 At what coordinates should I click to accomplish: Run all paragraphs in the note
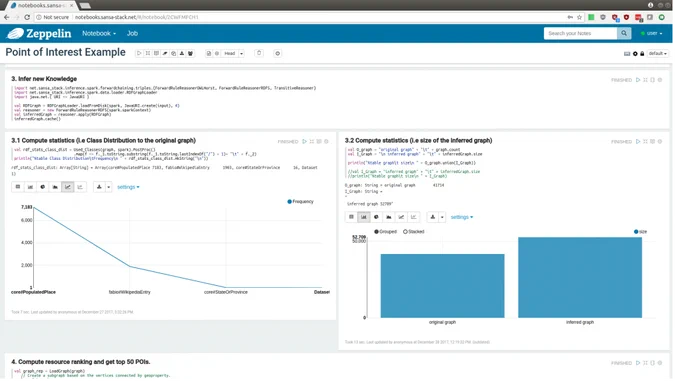point(139,53)
